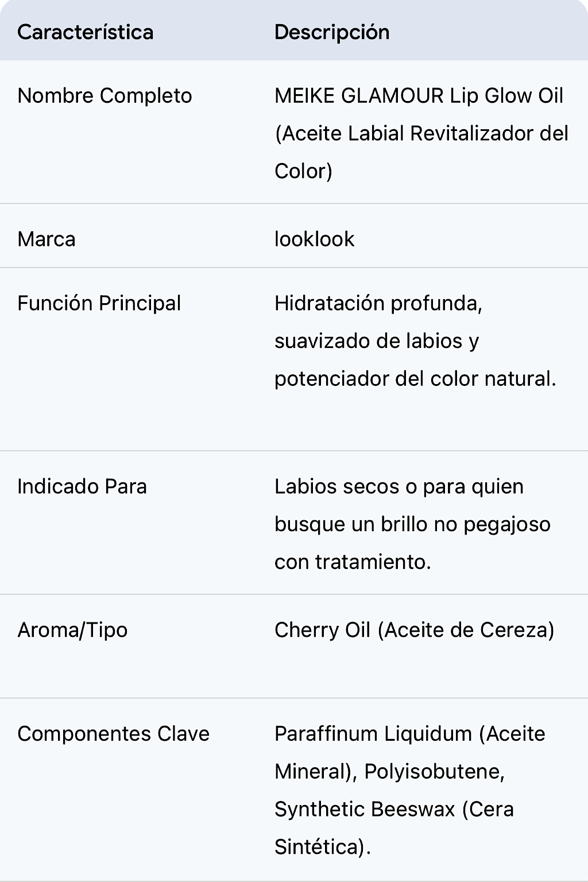Click the word Sintética in last row

point(319,847)
